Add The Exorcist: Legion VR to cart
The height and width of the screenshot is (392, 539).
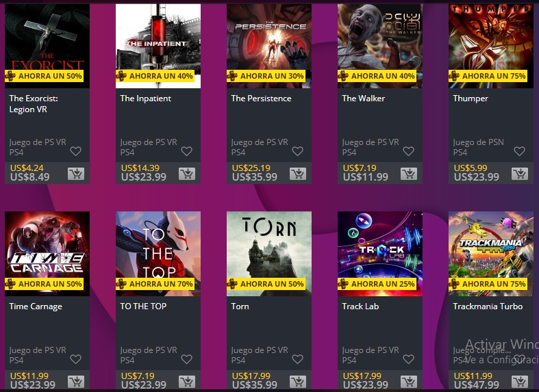click(x=76, y=174)
